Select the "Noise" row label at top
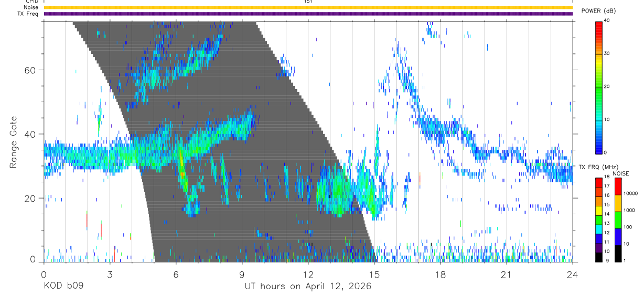Viewport: 644px width, 297px height. (x=30, y=7)
